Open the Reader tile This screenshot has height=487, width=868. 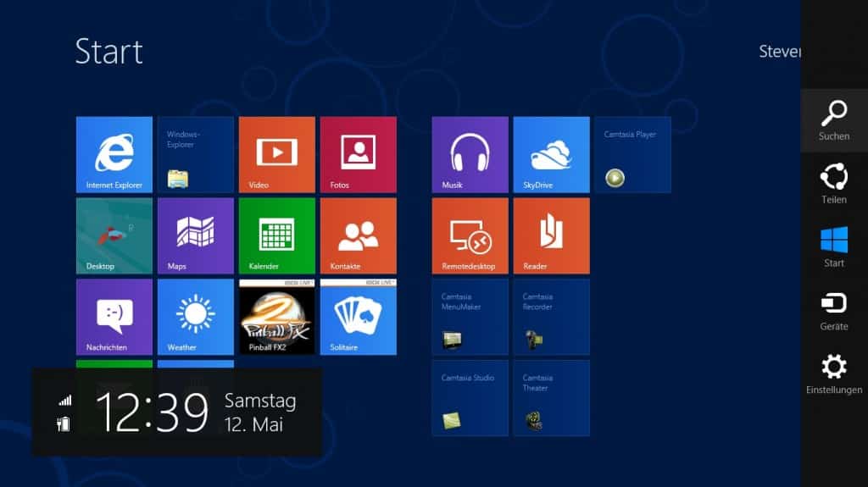tap(551, 235)
